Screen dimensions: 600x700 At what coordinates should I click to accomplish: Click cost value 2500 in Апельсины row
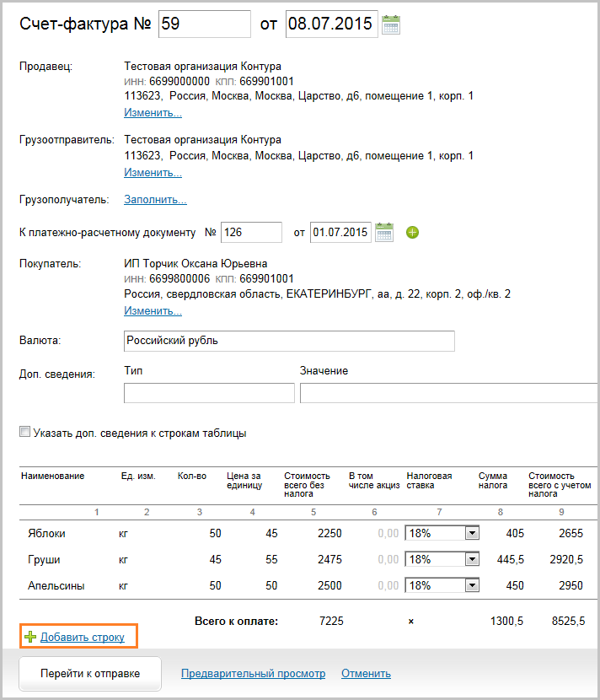coord(329,585)
